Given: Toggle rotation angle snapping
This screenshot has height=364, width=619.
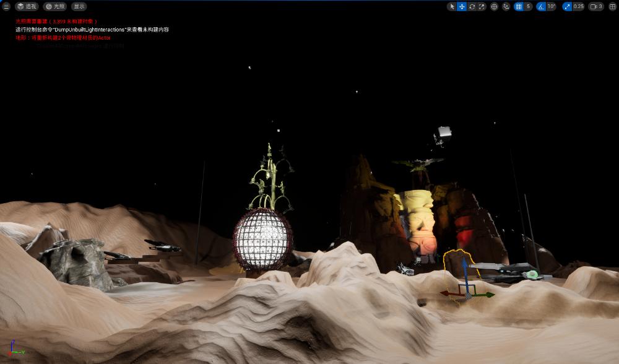Looking at the screenshot, I should click(541, 6).
